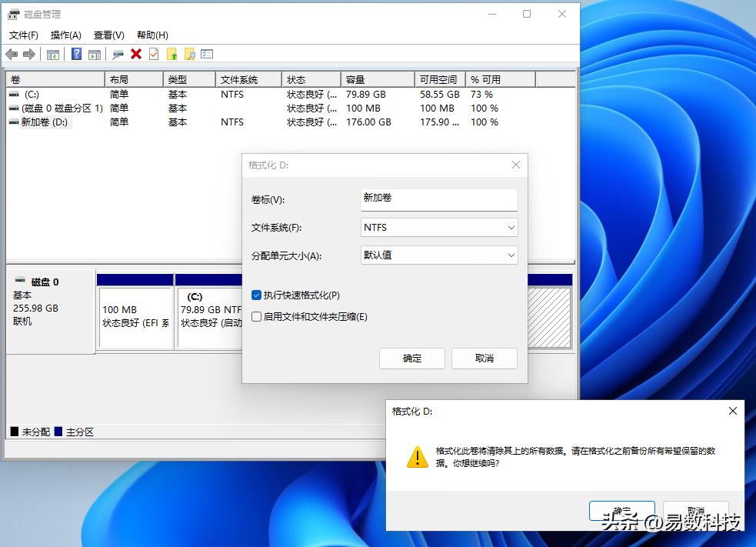Click the properties document icon on the toolbar

click(154, 54)
